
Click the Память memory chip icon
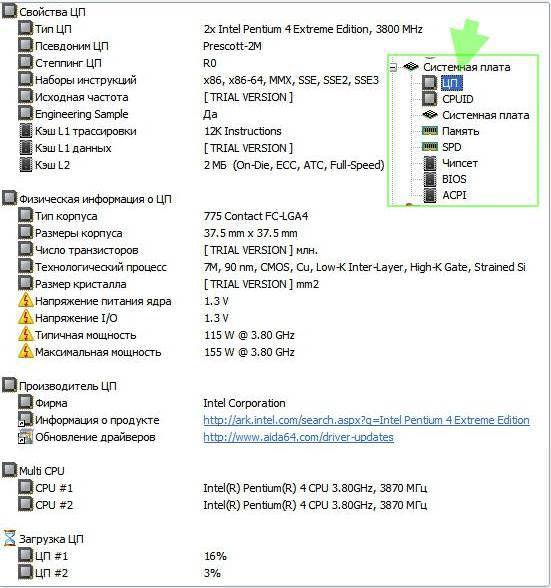pos(430,131)
